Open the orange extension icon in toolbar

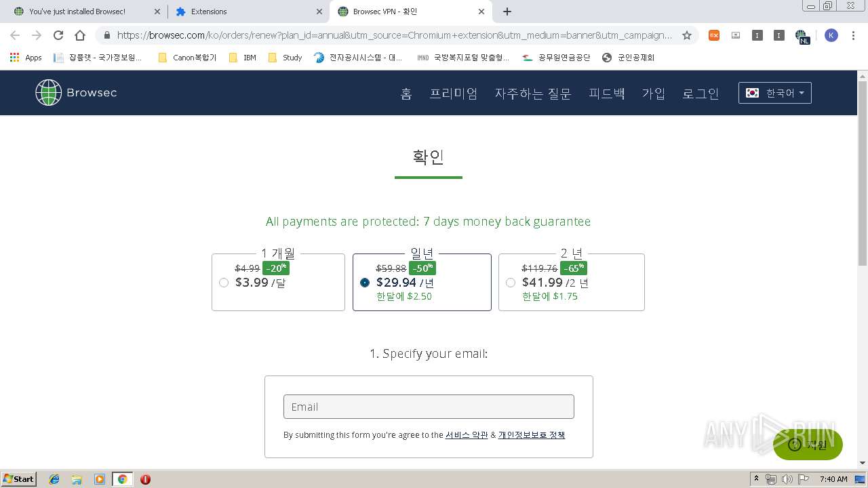click(x=714, y=35)
